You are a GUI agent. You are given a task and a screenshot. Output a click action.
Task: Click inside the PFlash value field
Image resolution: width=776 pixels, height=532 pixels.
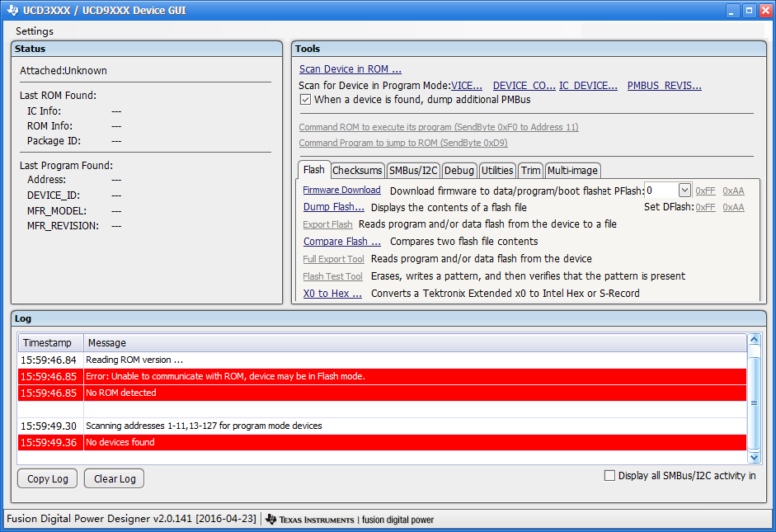[x=661, y=190]
